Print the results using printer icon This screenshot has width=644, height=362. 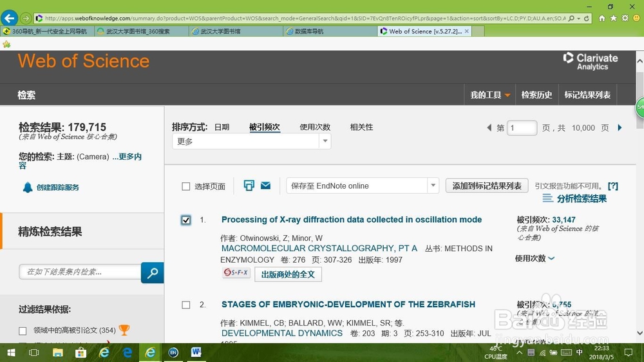249,186
